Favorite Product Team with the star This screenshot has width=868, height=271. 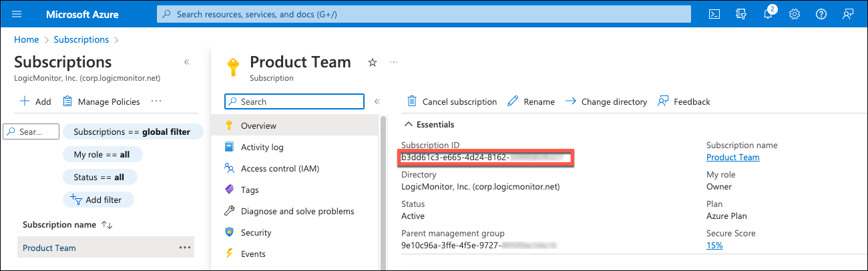[373, 62]
